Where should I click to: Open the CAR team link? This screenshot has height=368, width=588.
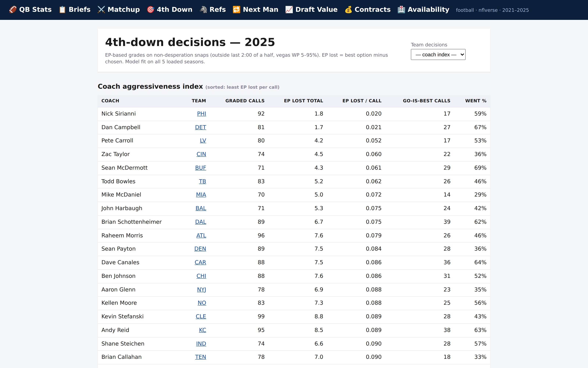[x=200, y=262]
